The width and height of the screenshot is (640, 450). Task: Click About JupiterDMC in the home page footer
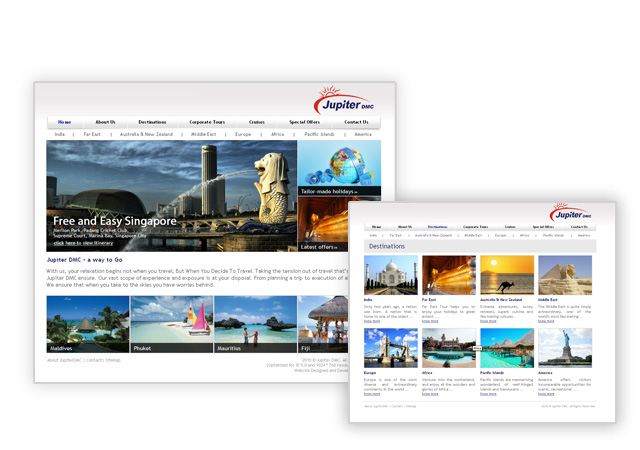64,360
